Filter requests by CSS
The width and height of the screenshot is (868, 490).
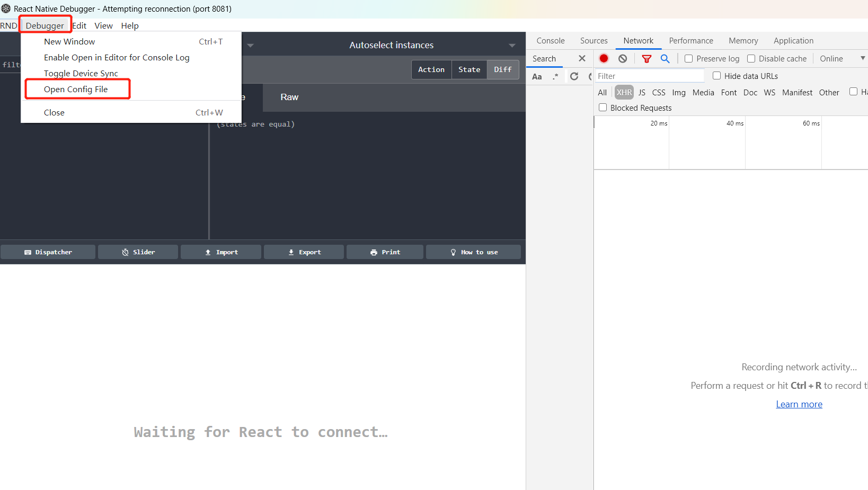[659, 92]
